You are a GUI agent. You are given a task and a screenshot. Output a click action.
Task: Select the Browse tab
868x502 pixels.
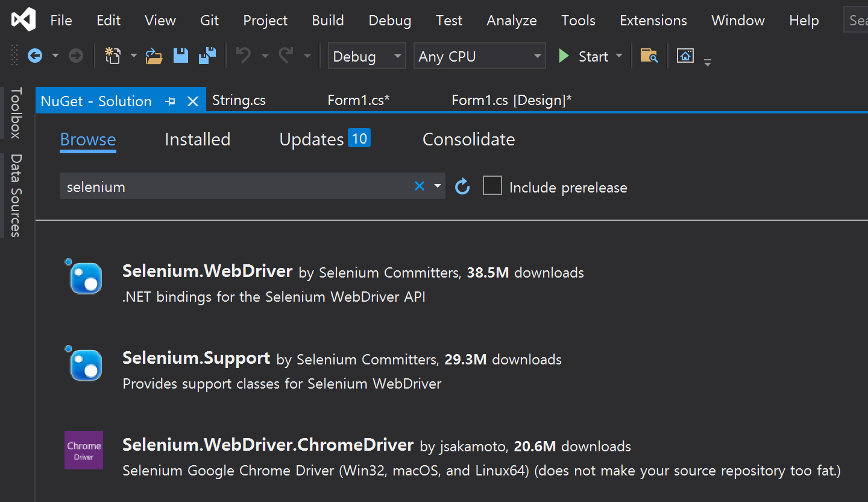88,139
